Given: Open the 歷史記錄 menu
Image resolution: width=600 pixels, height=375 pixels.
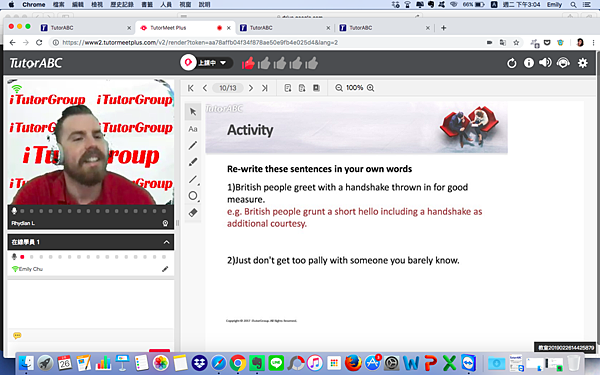Looking at the screenshot, I should pos(122,5).
